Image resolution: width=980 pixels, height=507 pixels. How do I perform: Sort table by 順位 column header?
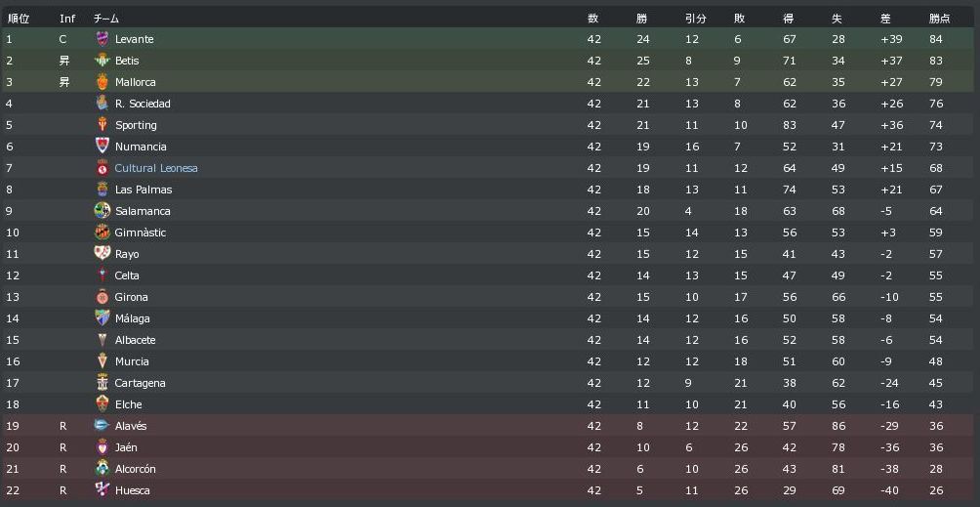pyautogui.click(x=18, y=19)
